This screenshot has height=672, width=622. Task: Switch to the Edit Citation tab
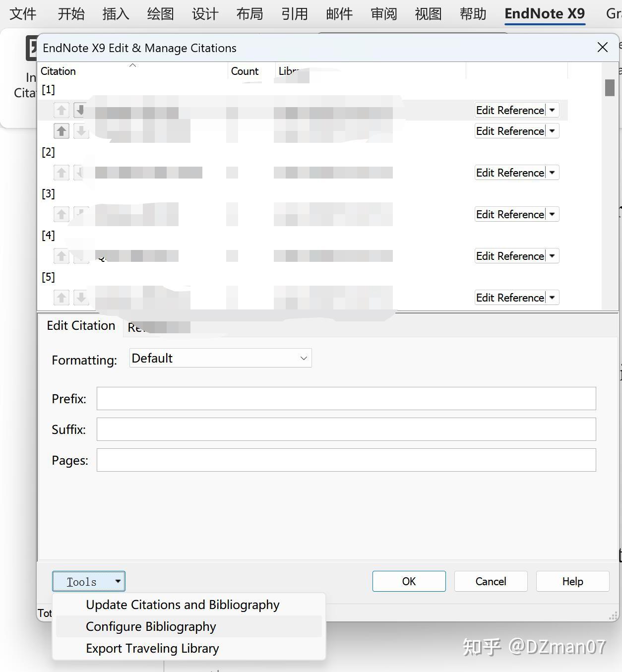pyautogui.click(x=81, y=325)
